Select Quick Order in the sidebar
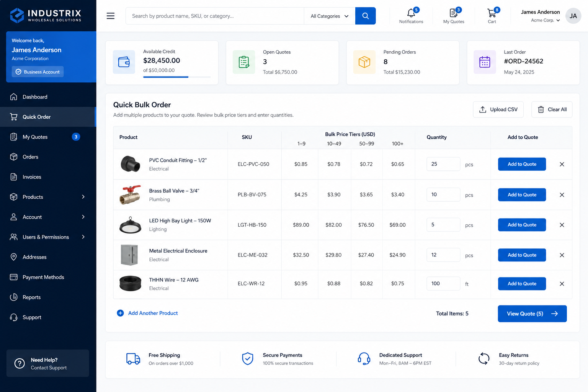Image resolution: width=588 pixels, height=392 pixels. coord(48,117)
